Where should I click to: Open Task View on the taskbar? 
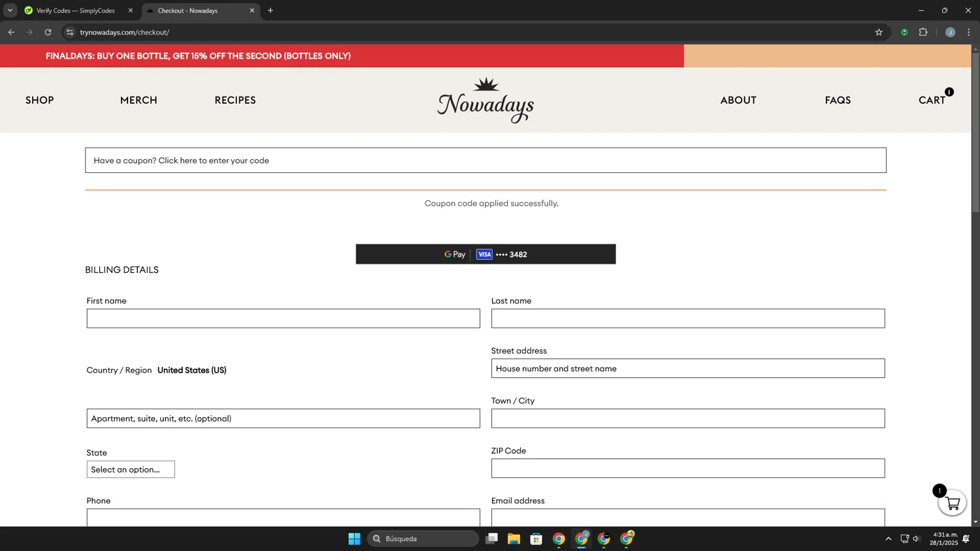(491, 539)
